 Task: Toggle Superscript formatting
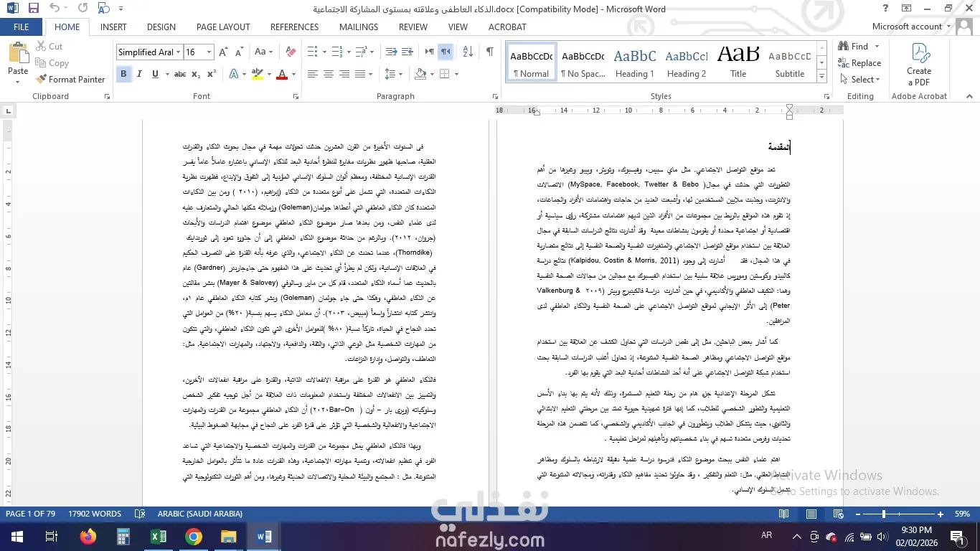pyautogui.click(x=212, y=74)
